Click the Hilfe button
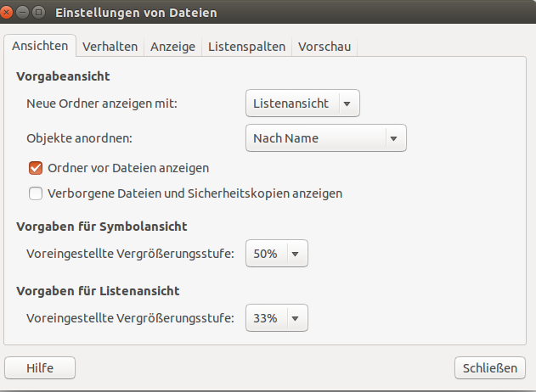The width and height of the screenshot is (536, 392). pos(40,368)
